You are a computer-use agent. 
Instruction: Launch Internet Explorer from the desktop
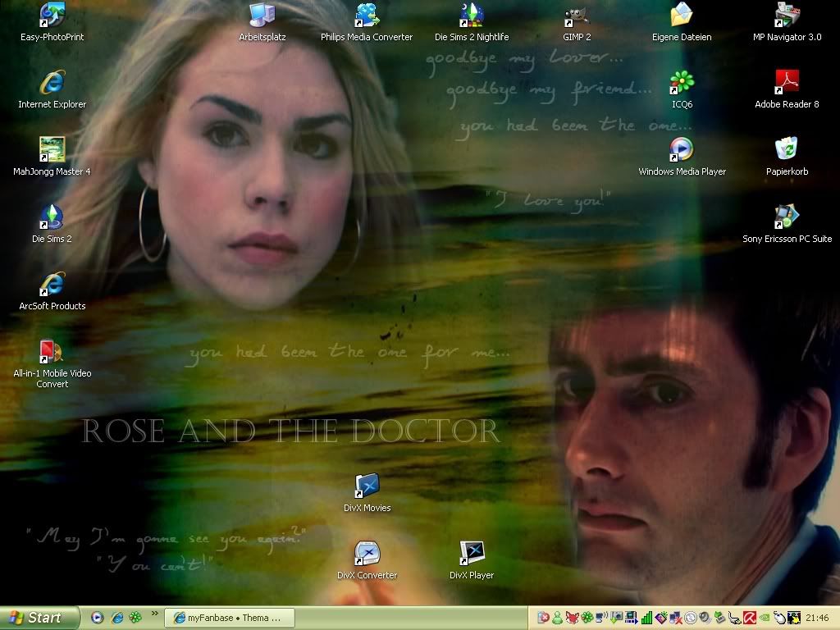tap(52, 90)
